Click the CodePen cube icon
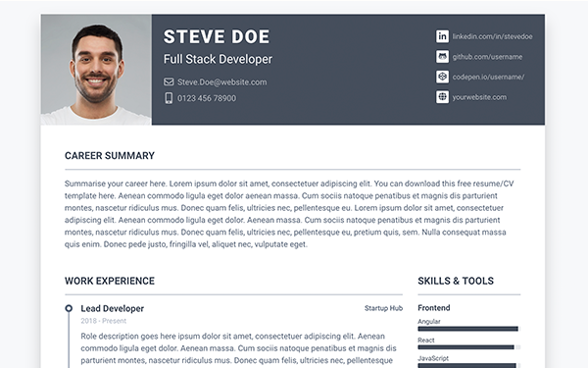588x368 pixels. [442, 77]
